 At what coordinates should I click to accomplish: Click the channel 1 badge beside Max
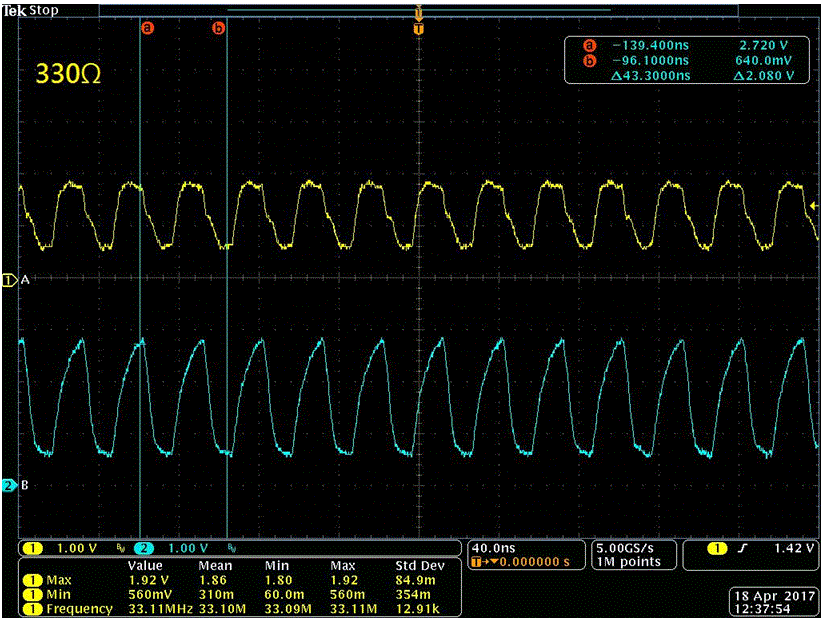(33, 580)
